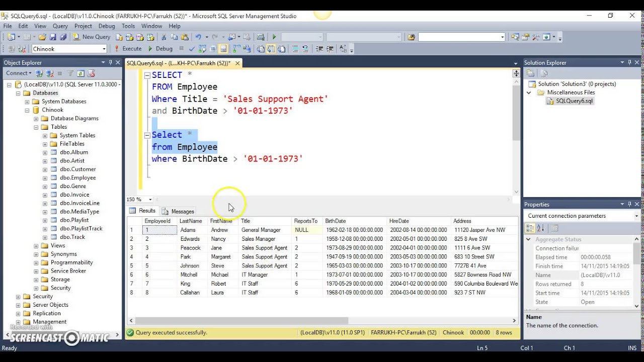Open the Current connection parameters dropdown
644x362 pixels.
point(636,216)
